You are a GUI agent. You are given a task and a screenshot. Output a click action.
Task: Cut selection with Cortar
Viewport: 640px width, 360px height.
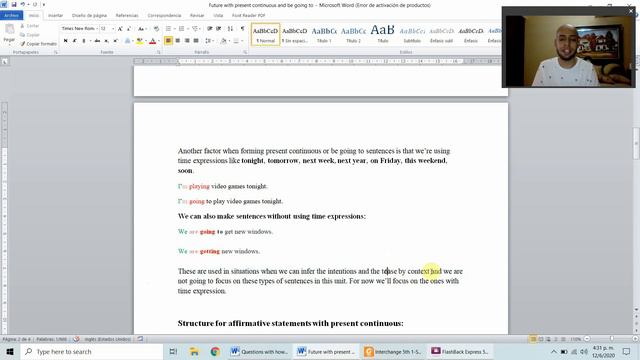(x=29, y=26)
